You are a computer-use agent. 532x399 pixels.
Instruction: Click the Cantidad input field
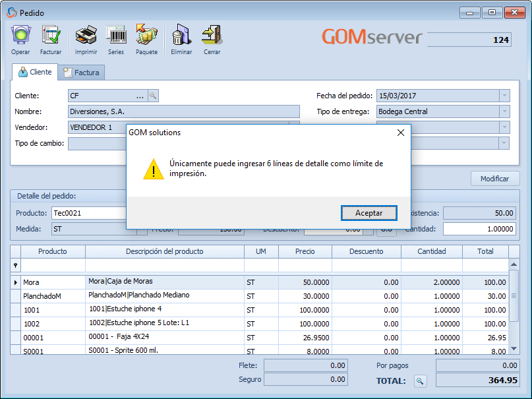[x=479, y=229]
